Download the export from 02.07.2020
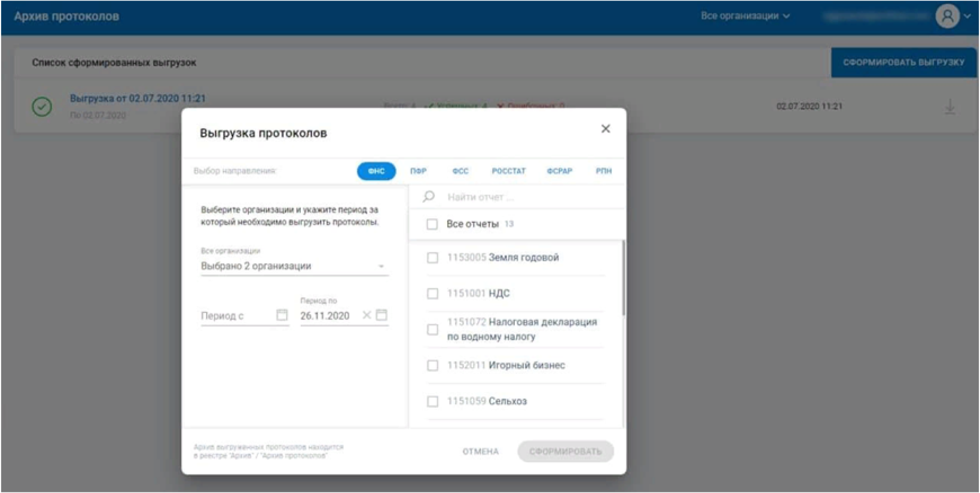 950,106
